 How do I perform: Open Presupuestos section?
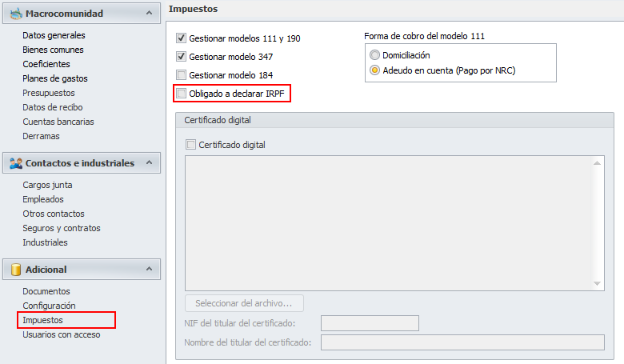(x=49, y=93)
